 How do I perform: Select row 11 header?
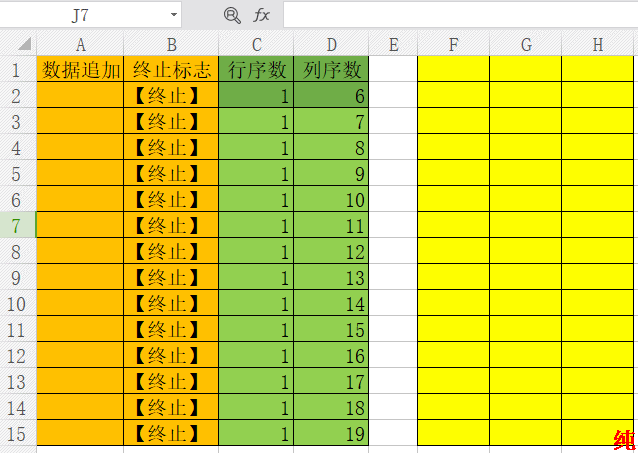[x=18, y=329]
